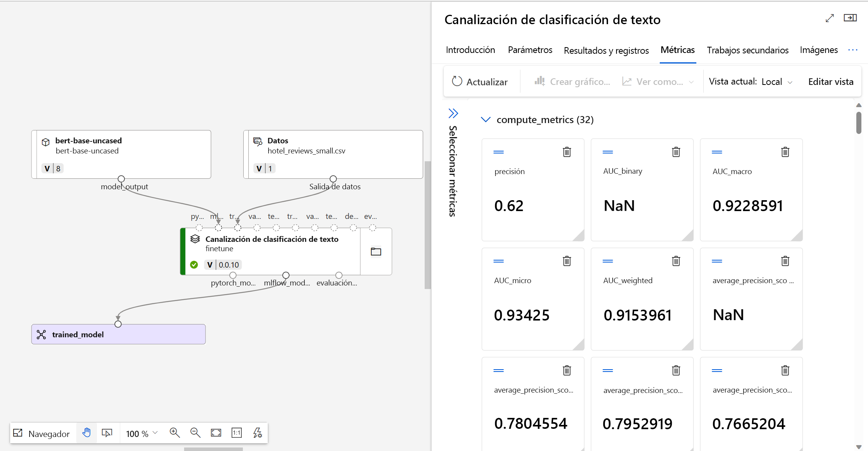868x451 pixels.
Task: Fit pipeline to screen
Action: coord(216,433)
